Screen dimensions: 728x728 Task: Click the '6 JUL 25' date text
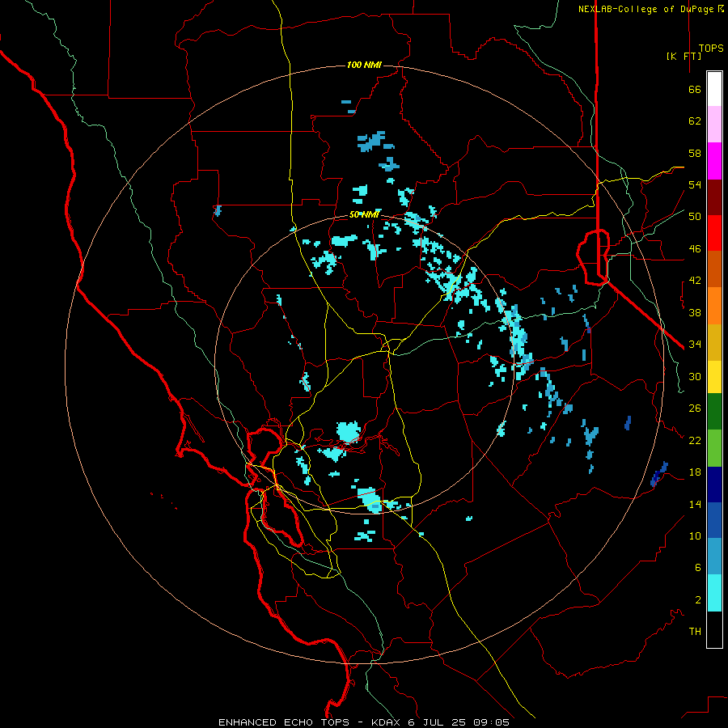(x=438, y=722)
